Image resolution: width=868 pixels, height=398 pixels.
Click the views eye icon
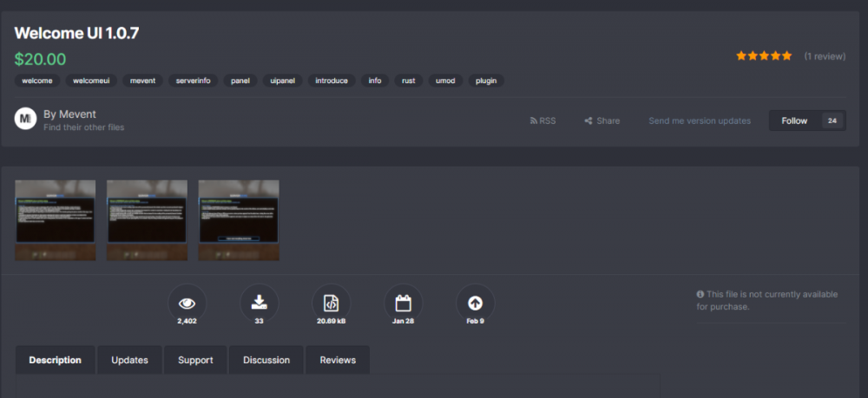coord(187,303)
